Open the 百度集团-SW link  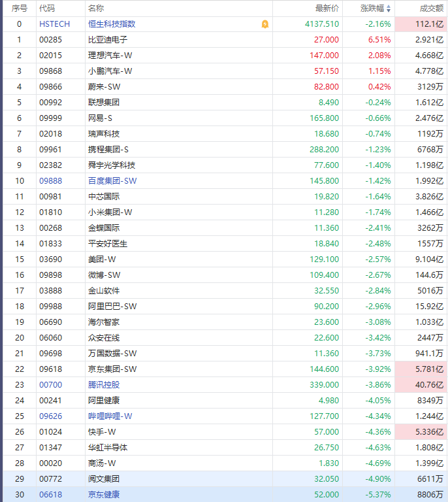point(112,181)
